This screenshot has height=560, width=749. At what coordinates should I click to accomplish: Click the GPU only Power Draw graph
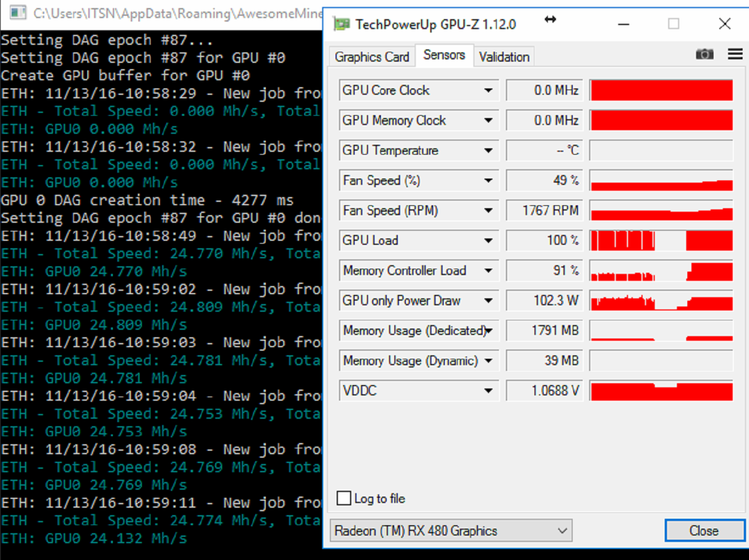(661, 301)
